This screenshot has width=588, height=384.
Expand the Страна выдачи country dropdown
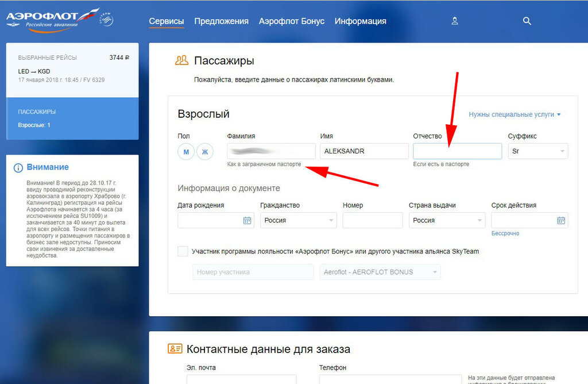click(x=447, y=220)
